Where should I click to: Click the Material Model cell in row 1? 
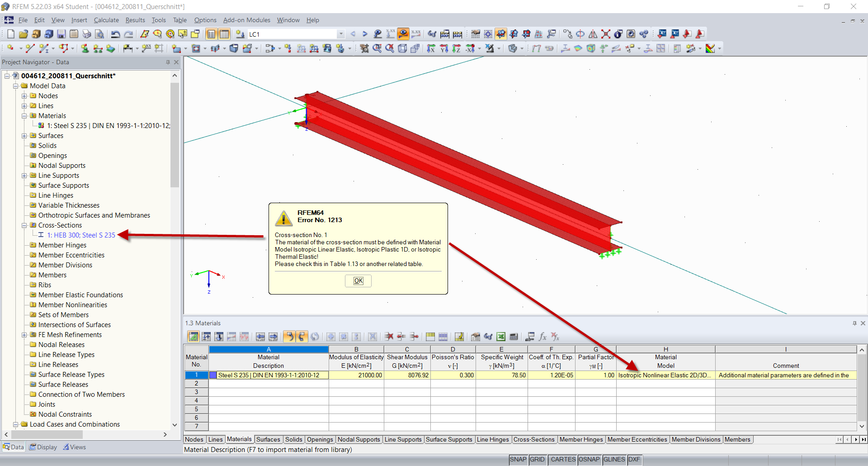pyautogui.click(x=665, y=375)
